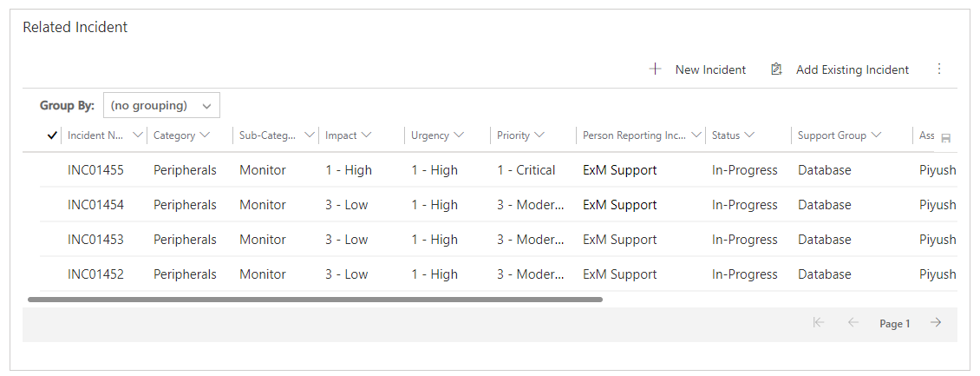980x376 pixels.
Task: Click the Add Existing Incident clipboard icon
Action: [x=776, y=69]
